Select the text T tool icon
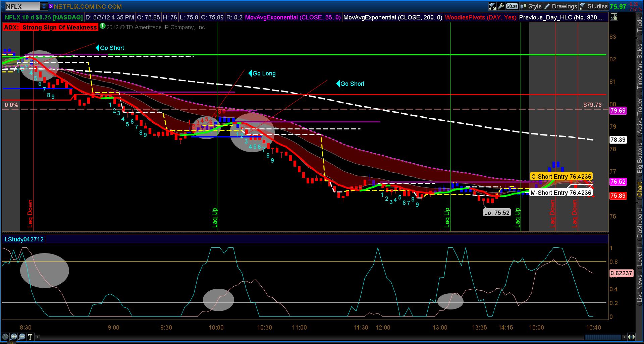Viewport: 644px width, 344px height. point(30,337)
